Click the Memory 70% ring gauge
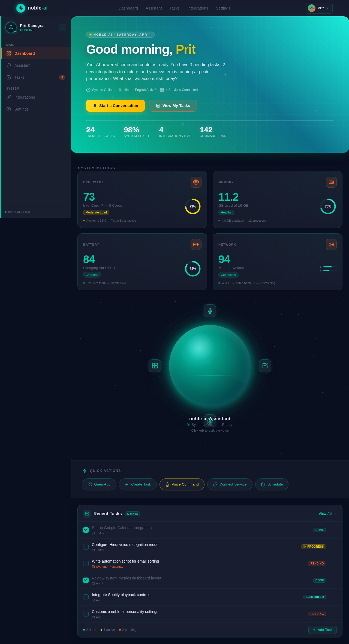 pyautogui.click(x=328, y=206)
